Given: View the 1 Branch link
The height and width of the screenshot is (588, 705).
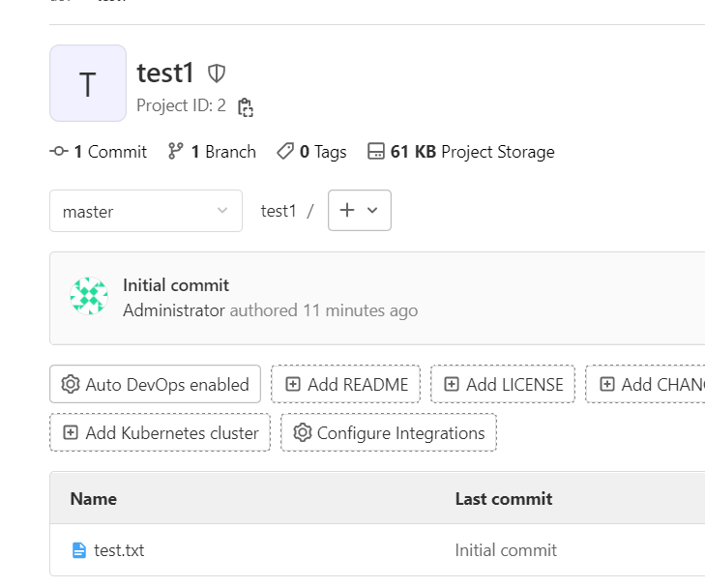Looking at the screenshot, I should coord(212,152).
